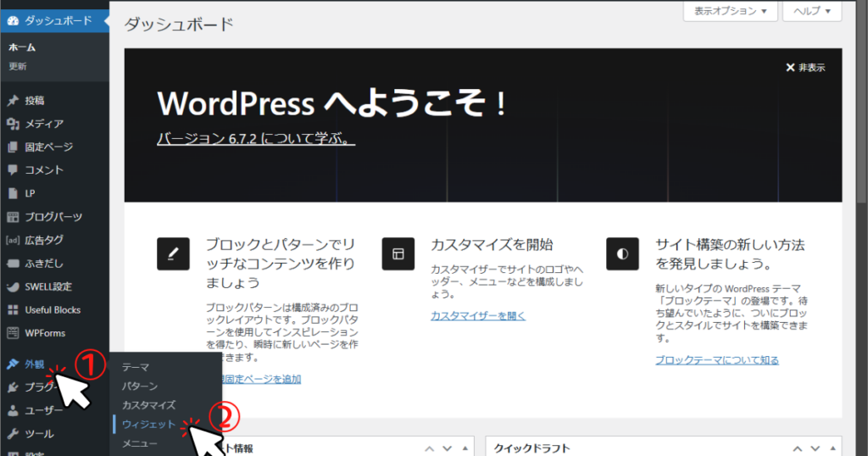Click the Dashboard gauge icon in sidebar

[x=13, y=21]
